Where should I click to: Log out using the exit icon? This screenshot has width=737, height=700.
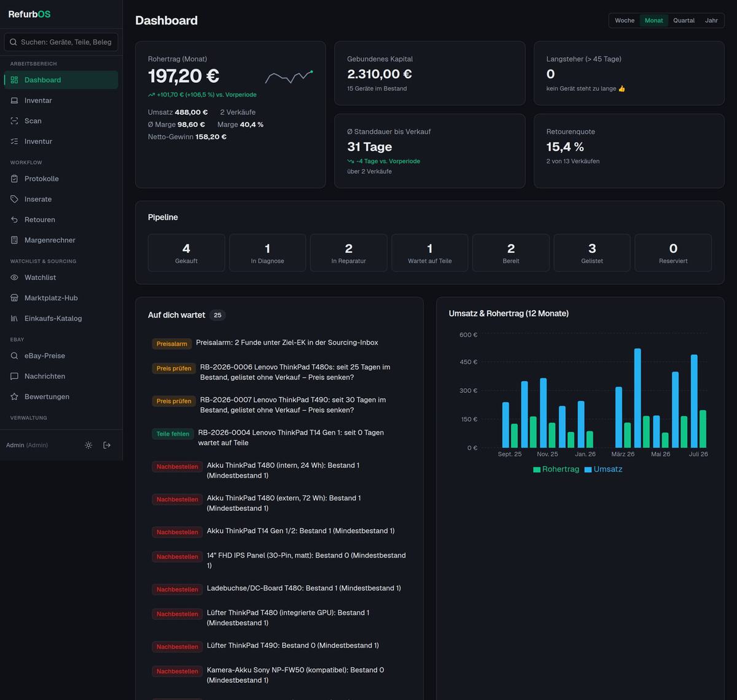pos(107,445)
